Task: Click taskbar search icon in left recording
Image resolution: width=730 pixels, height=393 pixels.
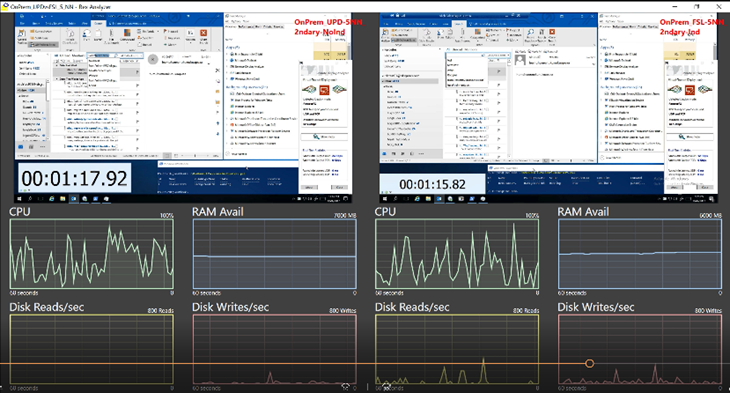Action: click(31, 199)
